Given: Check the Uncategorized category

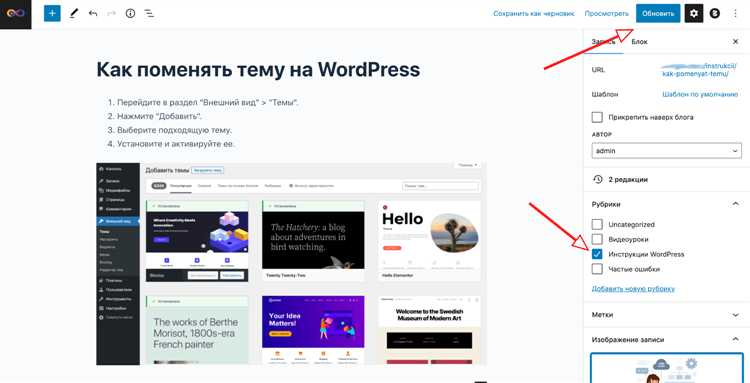Looking at the screenshot, I should click(x=597, y=224).
